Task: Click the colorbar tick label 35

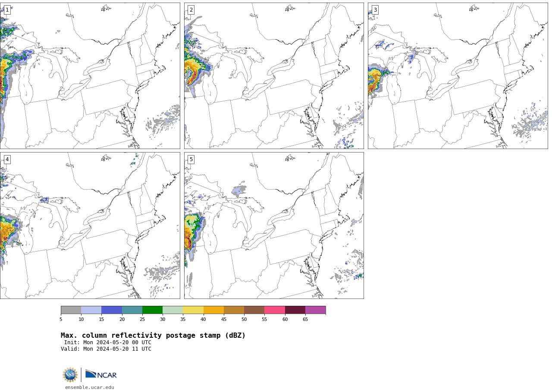Action: (x=183, y=320)
